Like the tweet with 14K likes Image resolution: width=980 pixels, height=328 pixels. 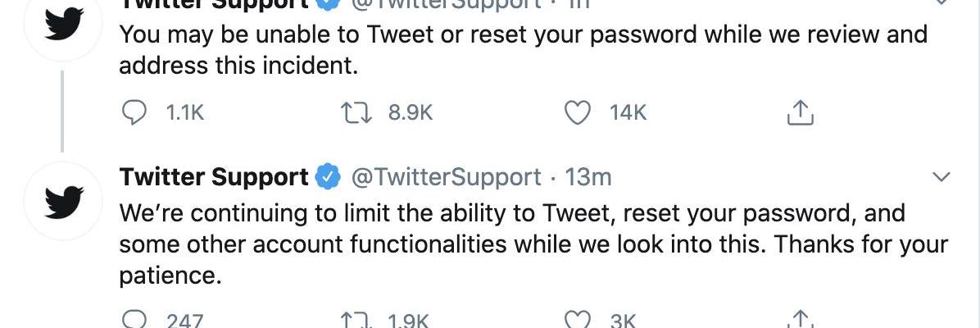click(x=579, y=113)
